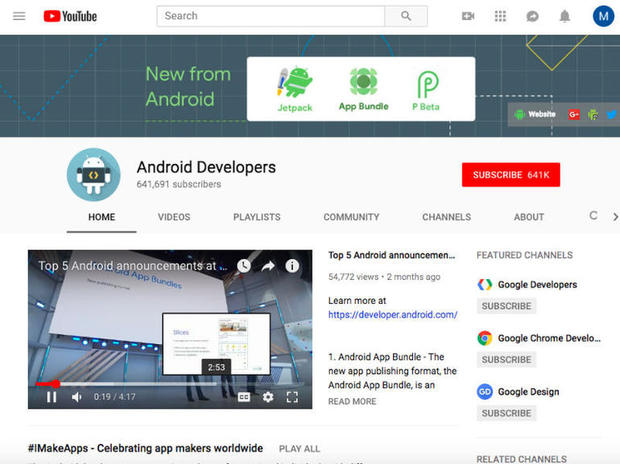Click the search magnifier button
Screen dimensions: 620x464
coord(406,16)
